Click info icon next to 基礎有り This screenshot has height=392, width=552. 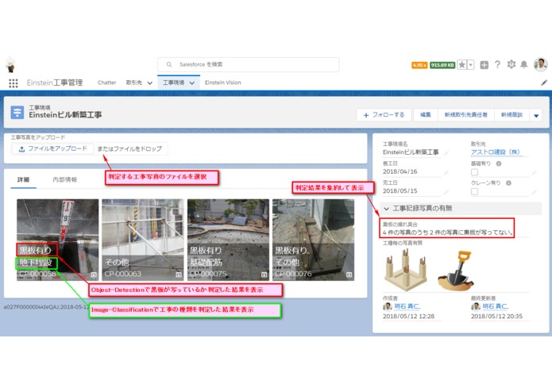coord(499,163)
